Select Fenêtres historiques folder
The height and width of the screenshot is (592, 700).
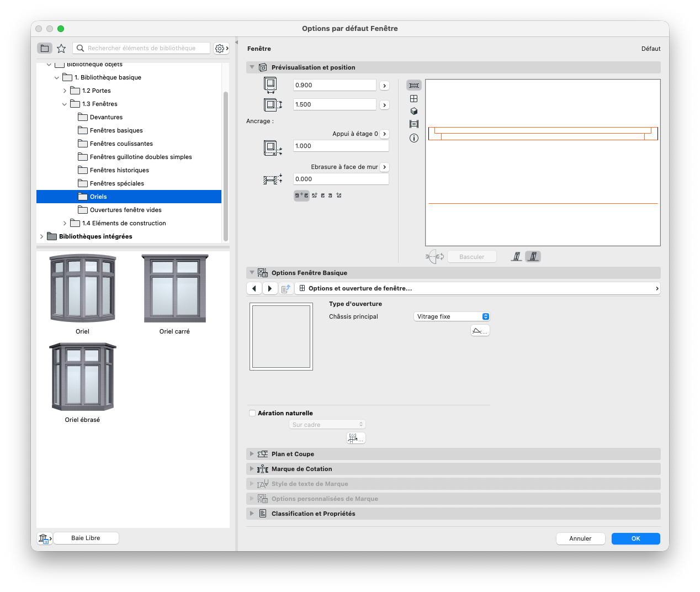[x=119, y=170]
